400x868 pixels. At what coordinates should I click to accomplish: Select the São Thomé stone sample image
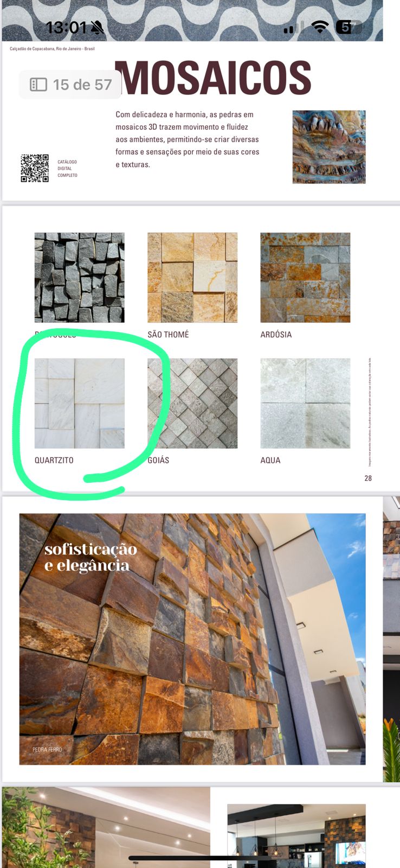(x=192, y=277)
